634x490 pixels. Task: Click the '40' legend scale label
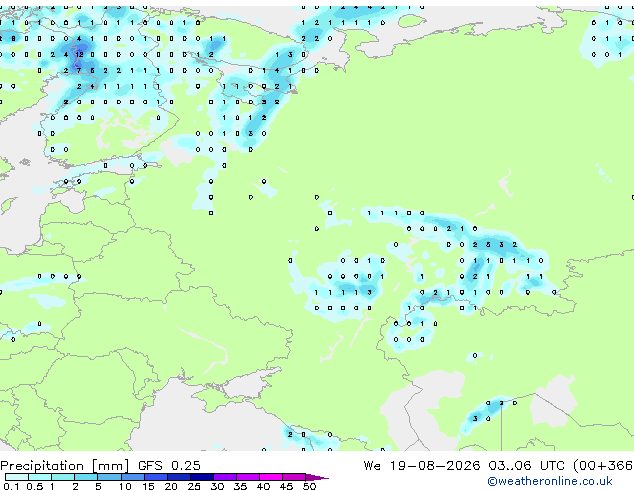point(263,486)
